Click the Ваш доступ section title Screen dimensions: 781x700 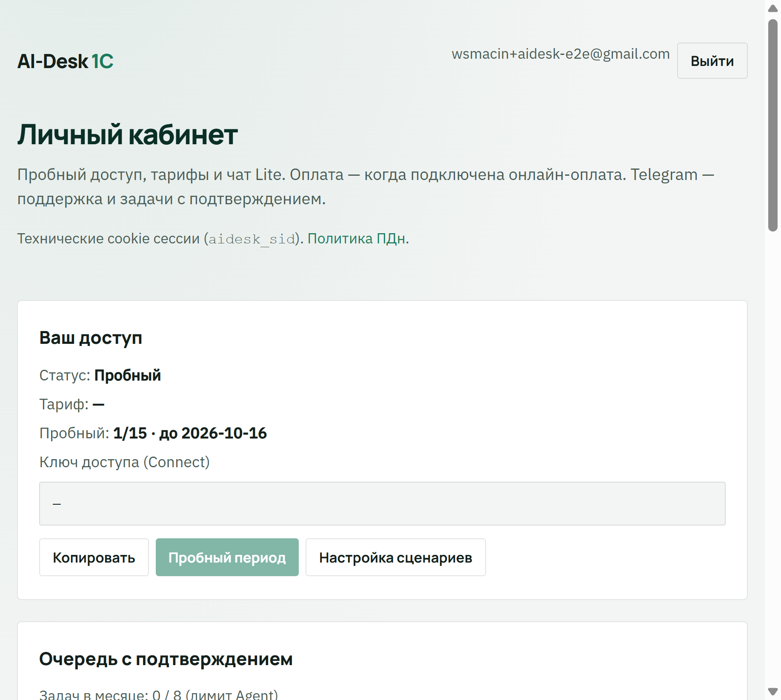[91, 338]
